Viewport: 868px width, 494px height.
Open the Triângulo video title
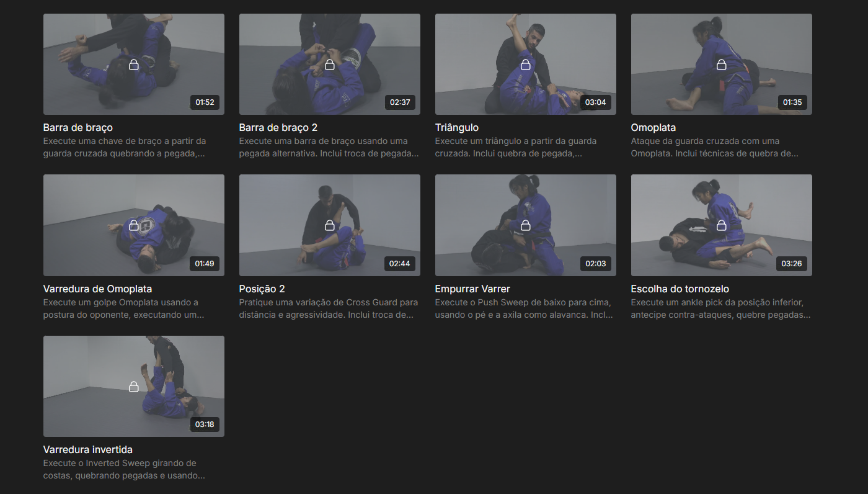click(457, 128)
